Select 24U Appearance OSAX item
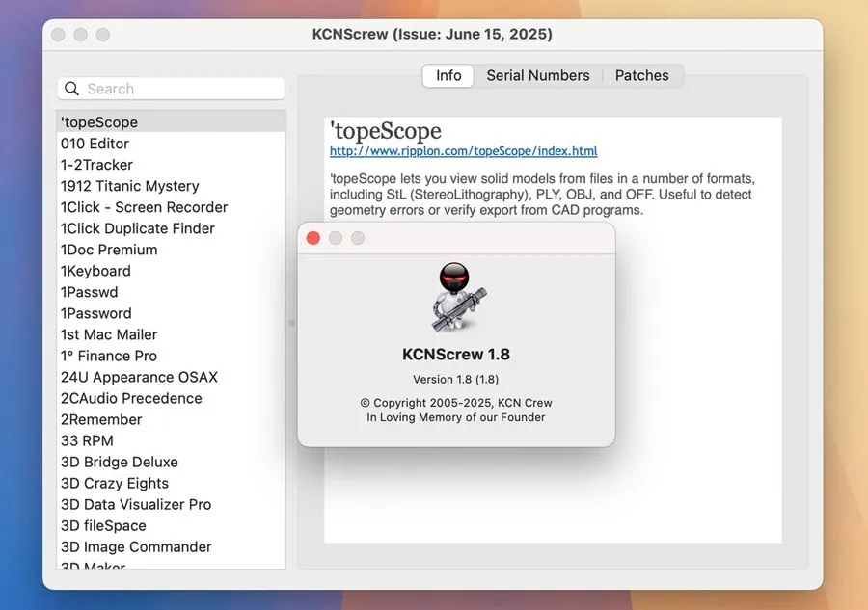Screen dimensions: 868x610 139,377
